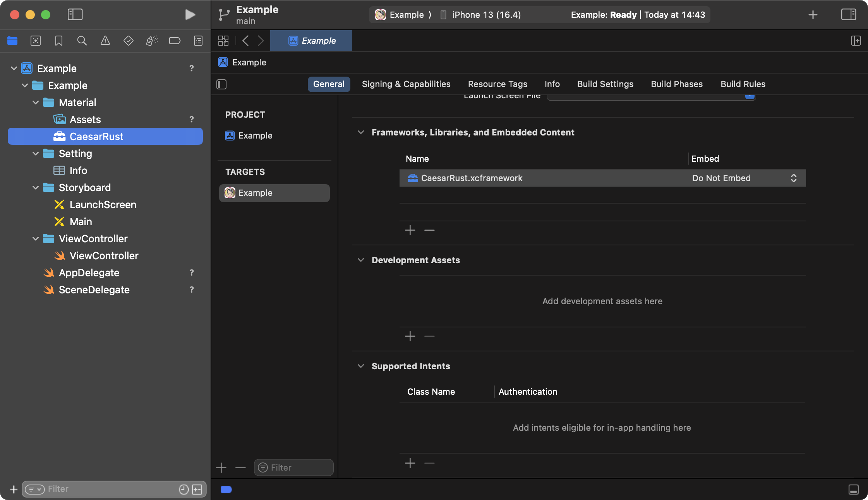868x500 pixels.
Task: Click the Run play button
Action: tap(190, 15)
